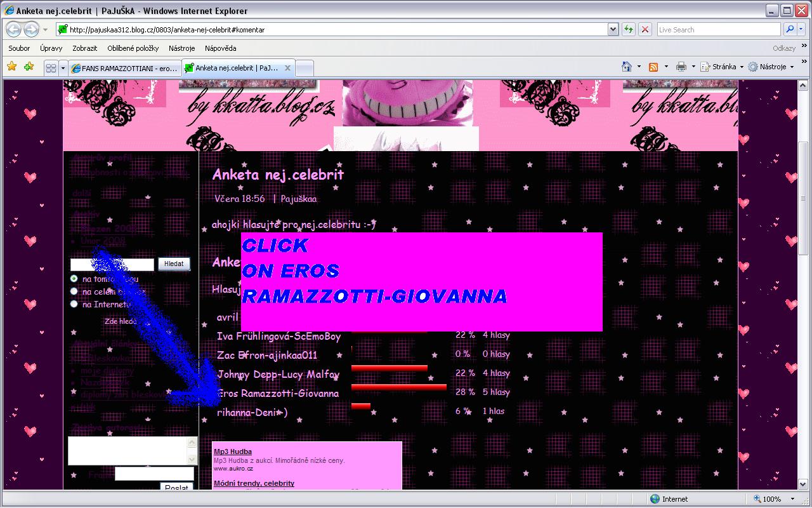Click the Eros Ramazzotti red vote bar
The width and height of the screenshot is (812, 508).
coord(398,387)
